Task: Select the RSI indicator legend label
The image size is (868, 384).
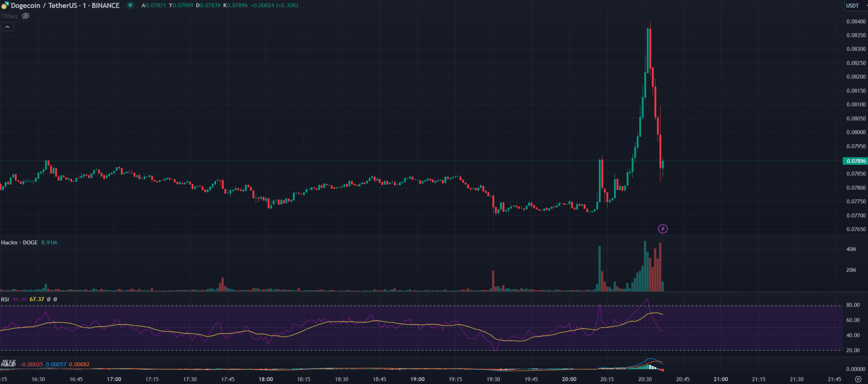Action: (x=5, y=299)
